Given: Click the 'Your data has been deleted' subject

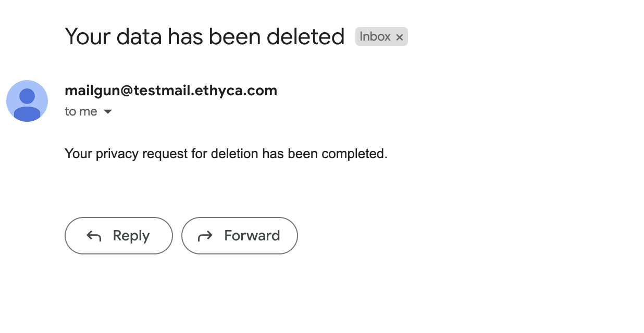Looking at the screenshot, I should point(204,36).
